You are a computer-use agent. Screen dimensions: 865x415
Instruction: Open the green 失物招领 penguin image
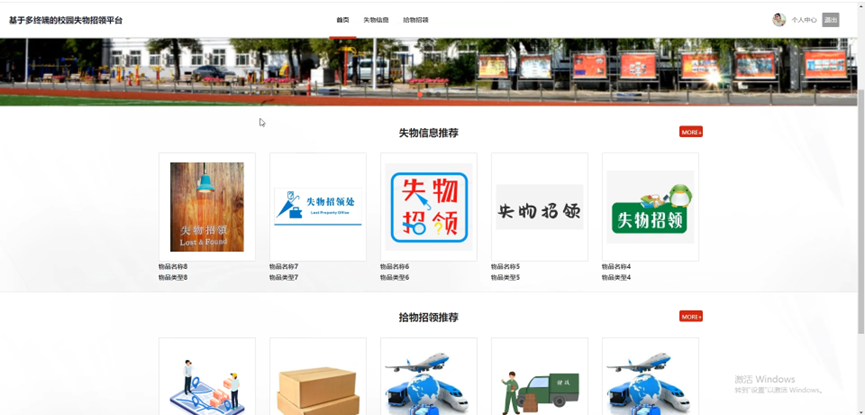(x=650, y=207)
